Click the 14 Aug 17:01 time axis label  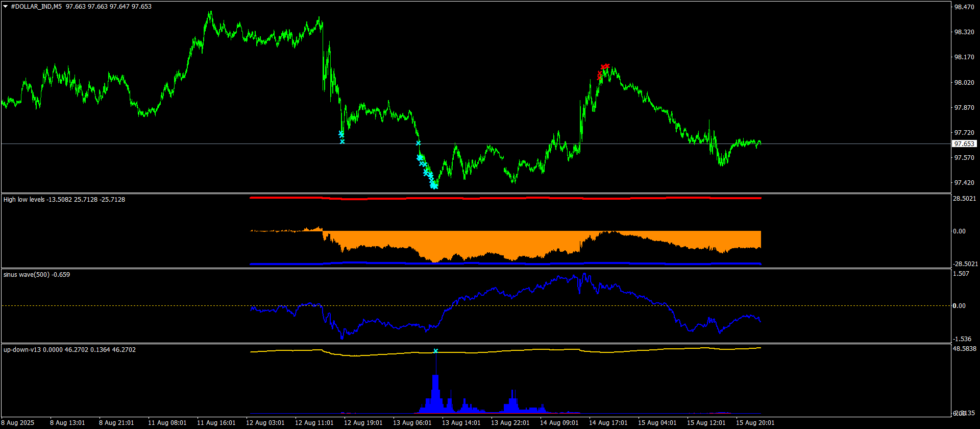pyautogui.click(x=608, y=423)
